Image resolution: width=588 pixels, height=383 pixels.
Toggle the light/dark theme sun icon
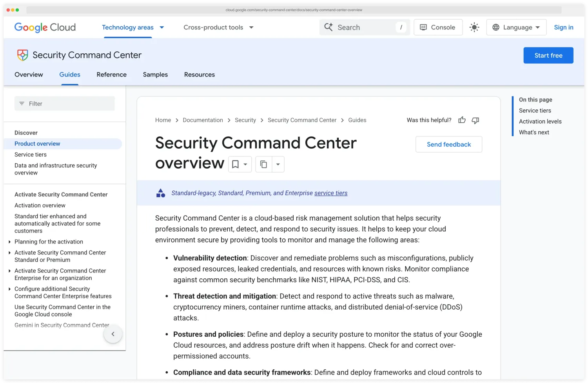(474, 27)
